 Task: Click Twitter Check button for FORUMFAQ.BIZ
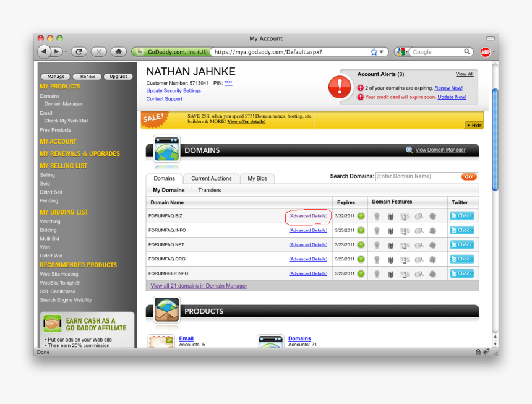[x=461, y=216]
